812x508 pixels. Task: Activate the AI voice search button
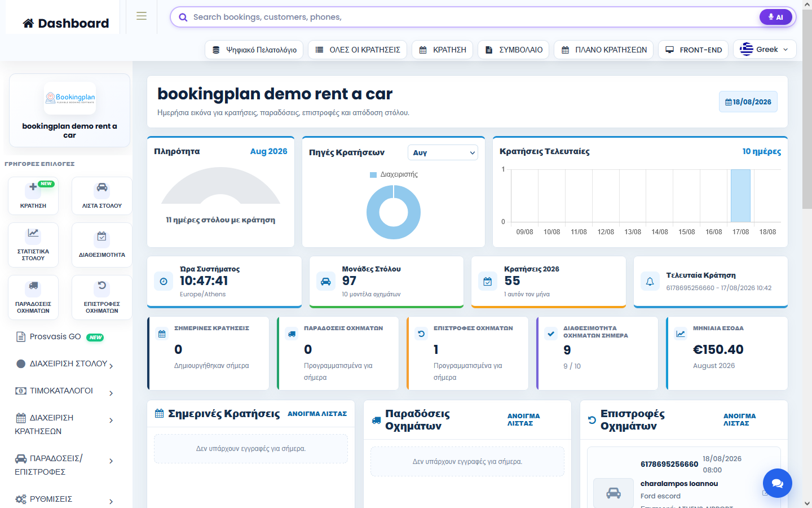(x=776, y=17)
